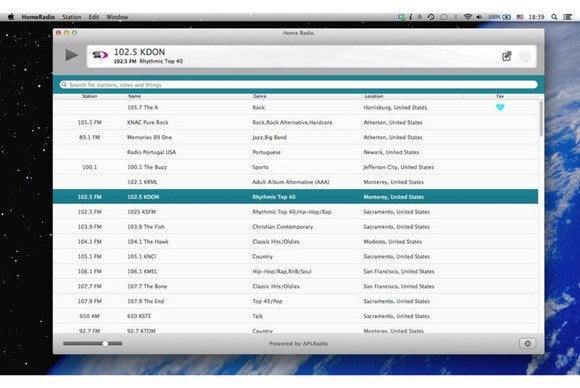Click the 102.5 KDON station logo
Screen dimensions: 580x388
coord(100,55)
